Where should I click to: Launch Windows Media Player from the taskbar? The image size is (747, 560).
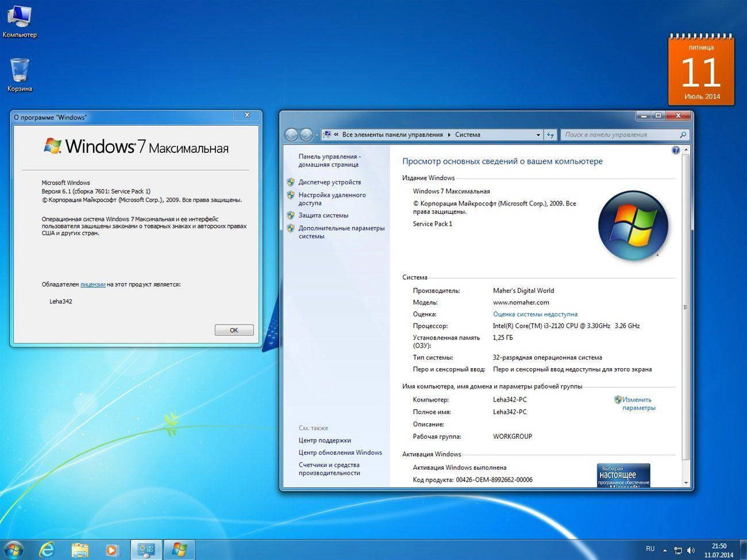pyautogui.click(x=111, y=550)
